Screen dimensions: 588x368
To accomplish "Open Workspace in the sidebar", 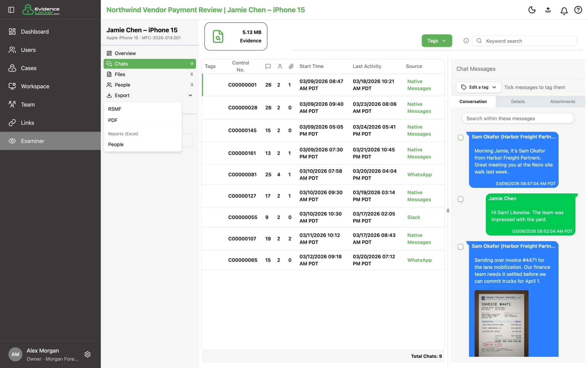I will pos(50,86).
